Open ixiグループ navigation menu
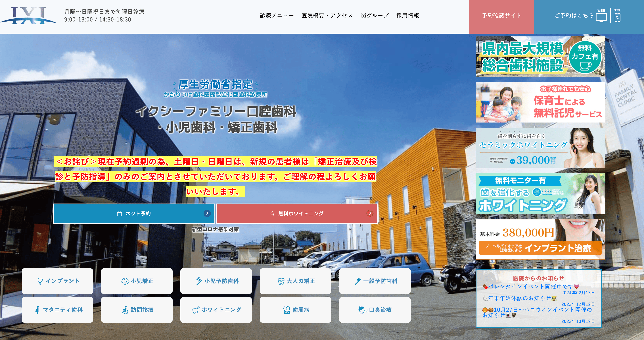The width and height of the screenshot is (644, 340). (x=374, y=16)
